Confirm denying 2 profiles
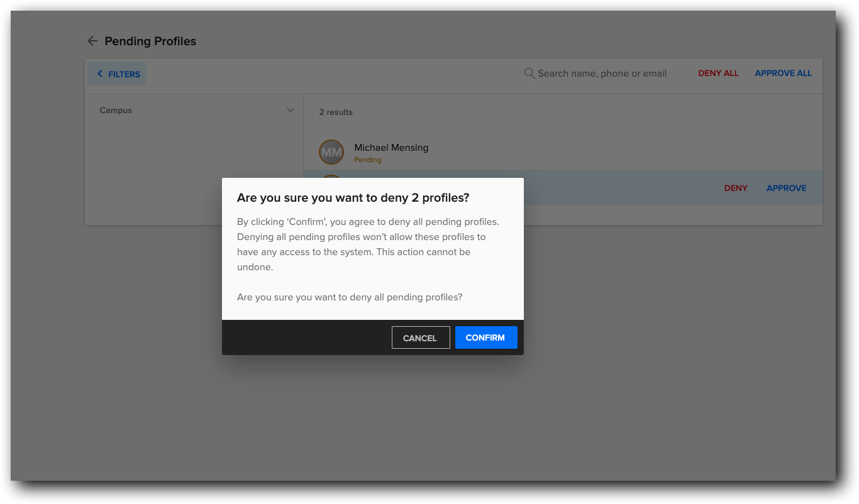The image size is (859, 504). coord(485,337)
